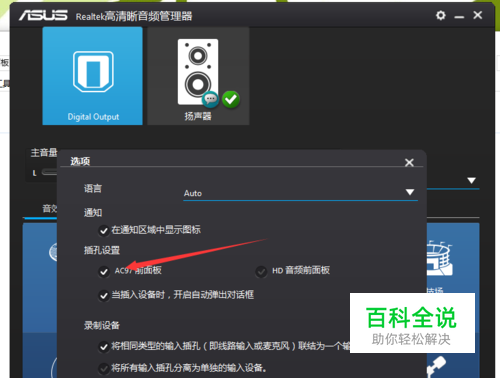The height and width of the screenshot is (378, 500).
Task: Click the 插孔设置 section heading
Action: coord(102,250)
